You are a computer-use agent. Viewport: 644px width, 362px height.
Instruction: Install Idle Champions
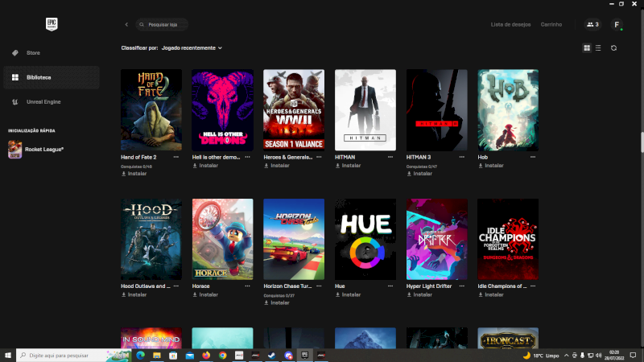point(491,294)
